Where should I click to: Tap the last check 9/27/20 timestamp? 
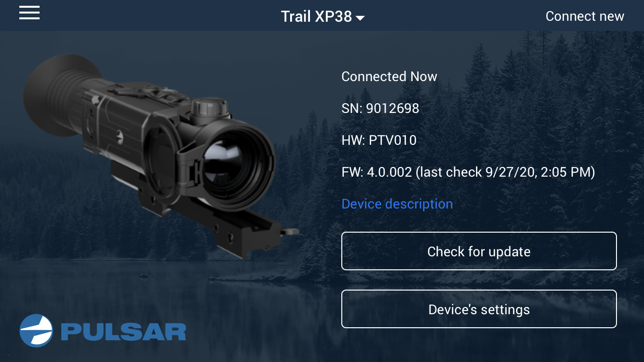(505, 172)
